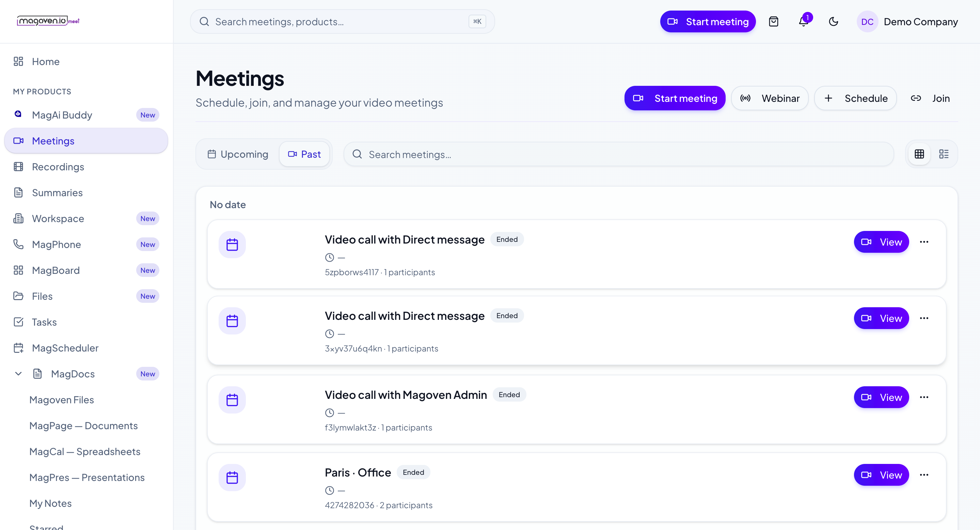Click the Schedule button
The width and height of the screenshot is (980, 530).
coord(855,98)
